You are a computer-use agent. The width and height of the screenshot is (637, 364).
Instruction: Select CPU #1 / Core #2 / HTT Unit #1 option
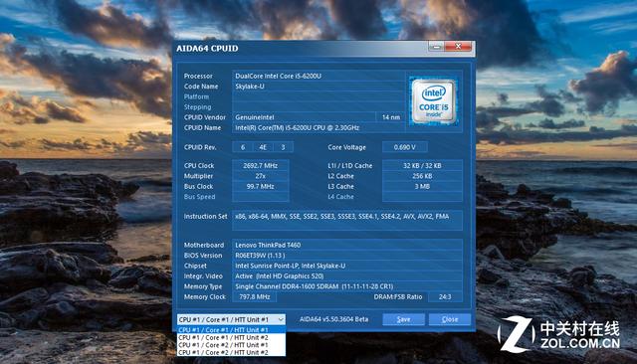click(x=231, y=345)
